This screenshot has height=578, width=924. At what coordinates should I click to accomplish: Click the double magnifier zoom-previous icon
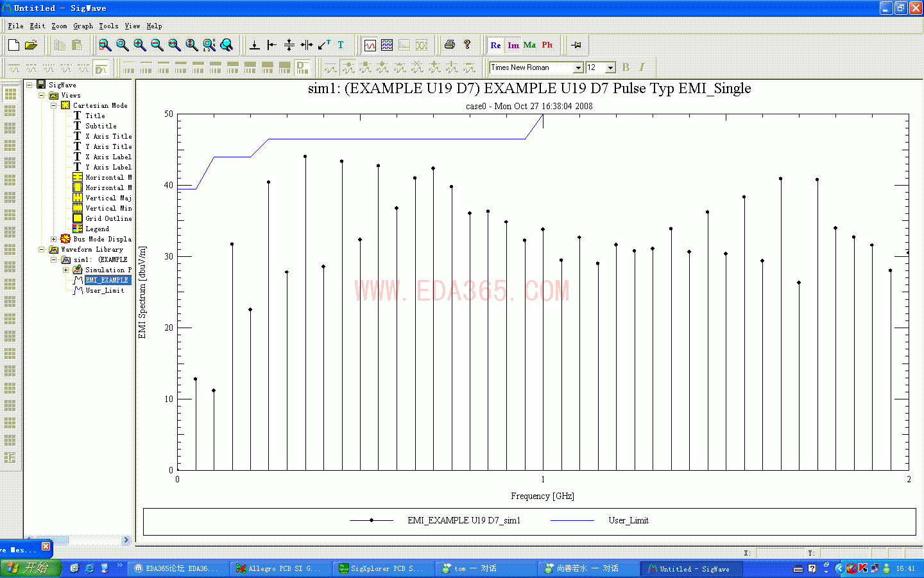(x=227, y=45)
